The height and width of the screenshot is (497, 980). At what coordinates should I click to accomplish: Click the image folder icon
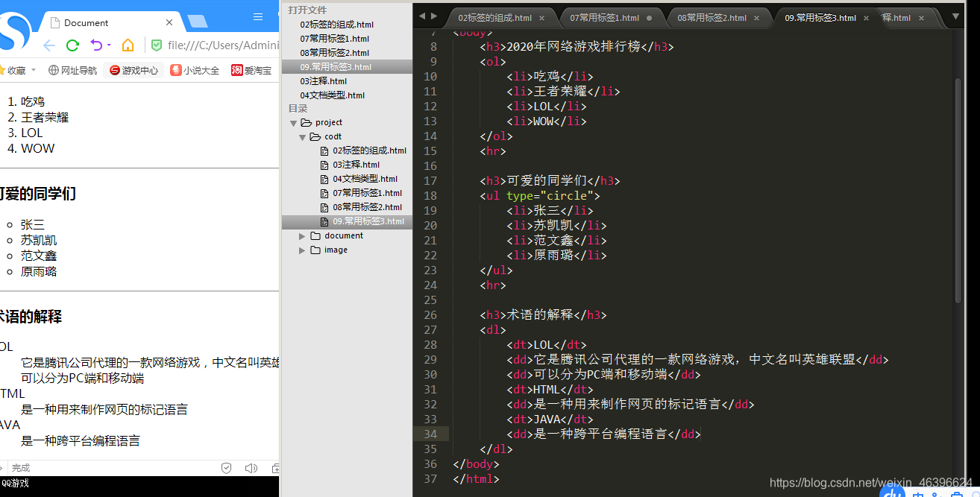tap(315, 250)
